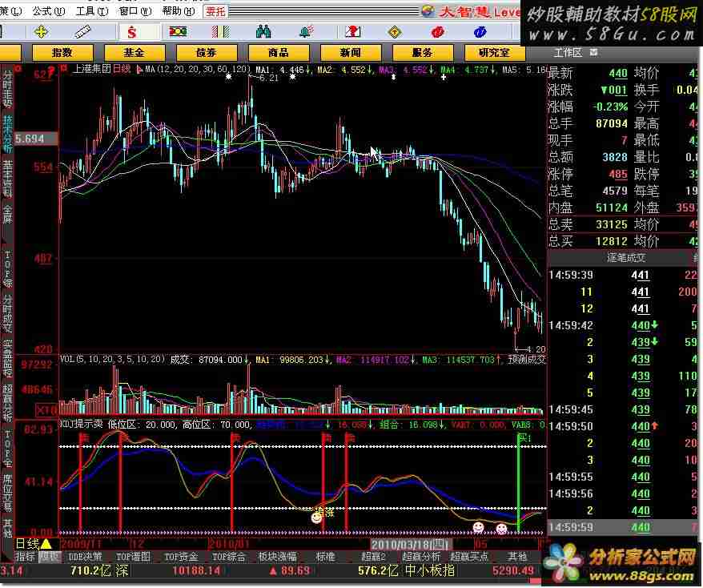Click the red dollar sign toolbar icon
This screenshot has width=703, height=588.
point(131,32)
